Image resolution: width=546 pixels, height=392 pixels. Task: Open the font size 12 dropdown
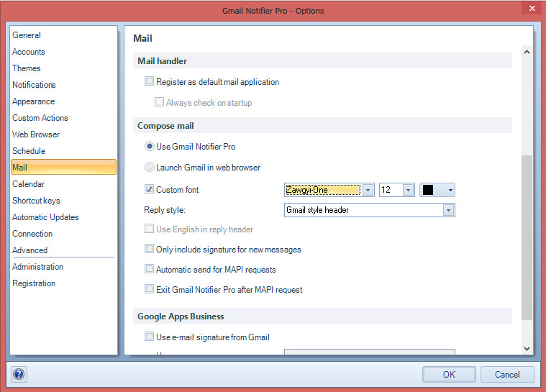(408, 190)
